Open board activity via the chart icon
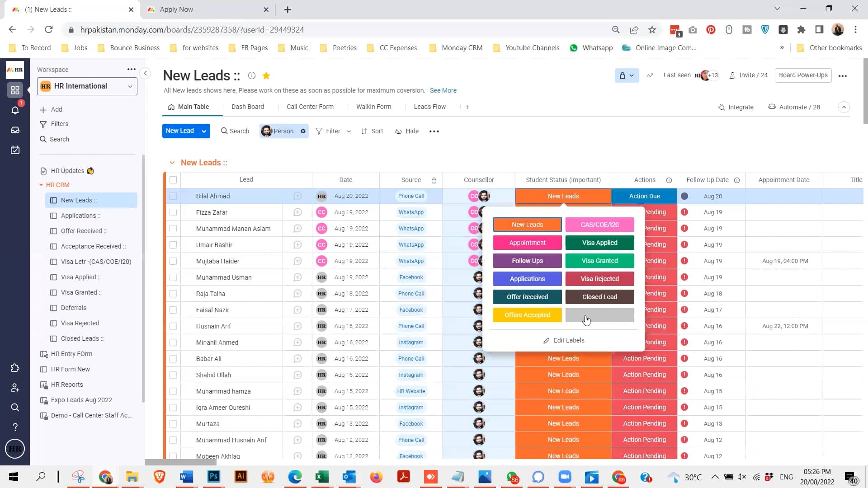 point(650,75)
